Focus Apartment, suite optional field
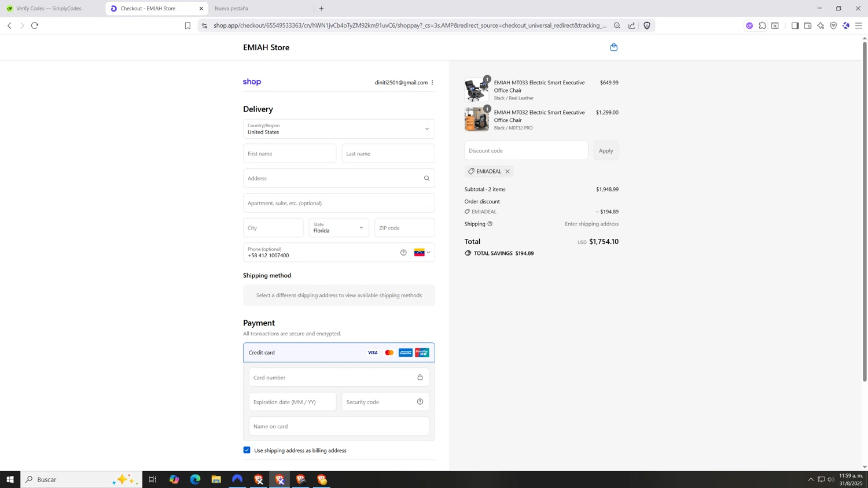 click(339, 203)
